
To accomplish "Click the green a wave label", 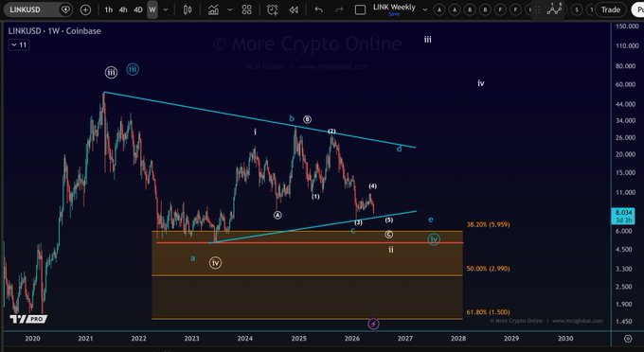I will (x=192, y=258).
